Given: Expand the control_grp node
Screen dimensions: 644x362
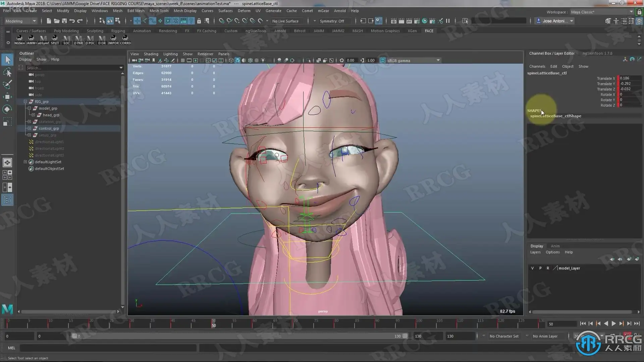Looking at the screenshot, I should tap(29, 128).
